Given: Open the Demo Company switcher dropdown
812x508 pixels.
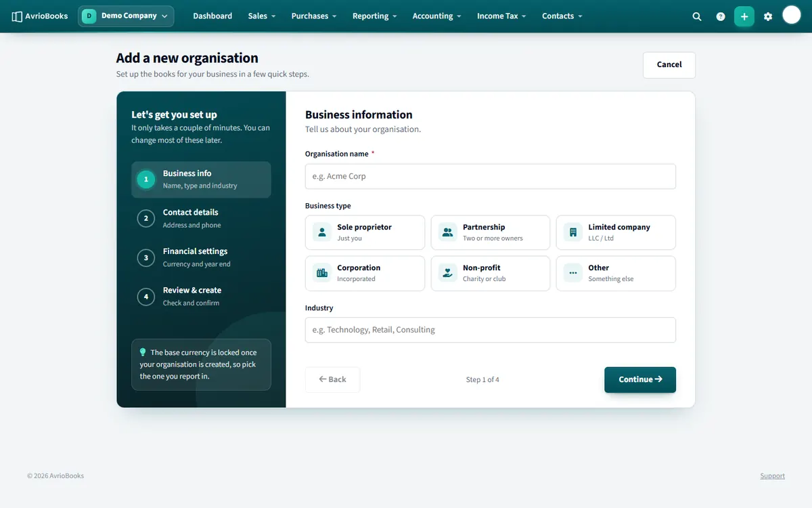Looking at the screenshot, I should 126,16.
